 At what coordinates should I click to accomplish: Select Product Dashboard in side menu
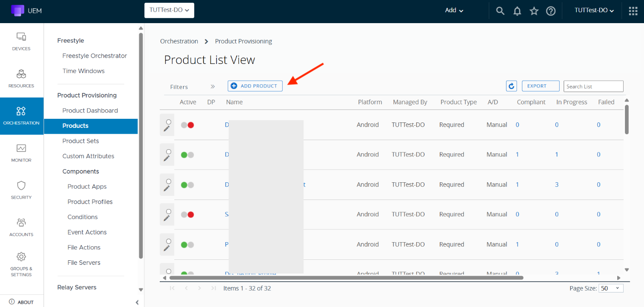click(x=90, y=111)
